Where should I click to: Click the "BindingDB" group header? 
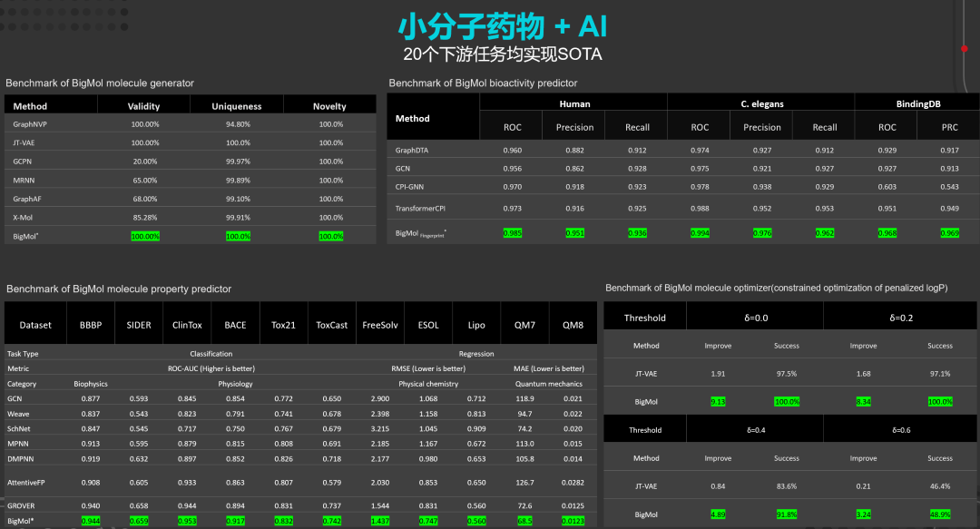click(918, 103)
